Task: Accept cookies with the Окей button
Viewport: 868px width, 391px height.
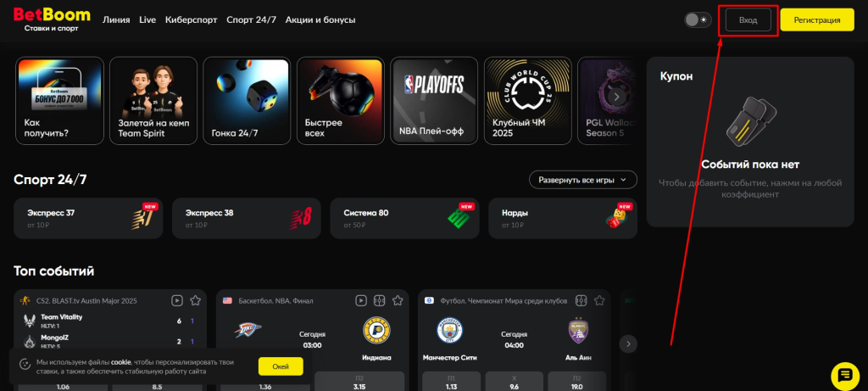Action: pos(281,366)
